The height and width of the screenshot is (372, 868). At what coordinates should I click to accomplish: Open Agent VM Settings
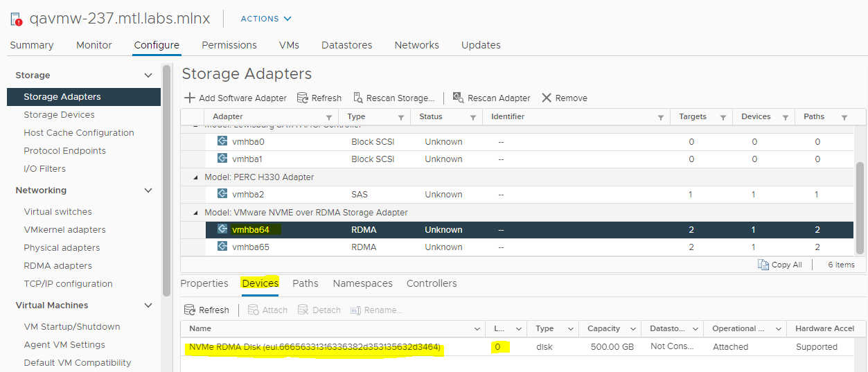[x=64, y=345]
